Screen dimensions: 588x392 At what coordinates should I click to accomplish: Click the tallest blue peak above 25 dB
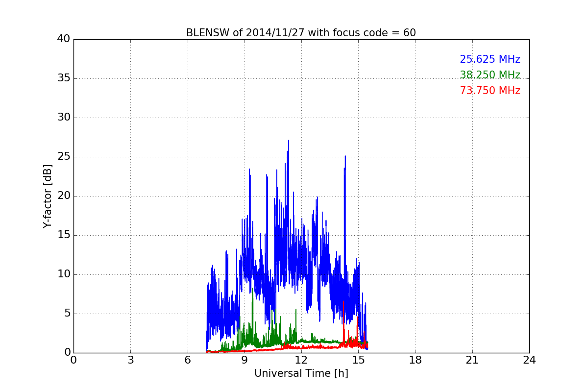coord(288,147)
